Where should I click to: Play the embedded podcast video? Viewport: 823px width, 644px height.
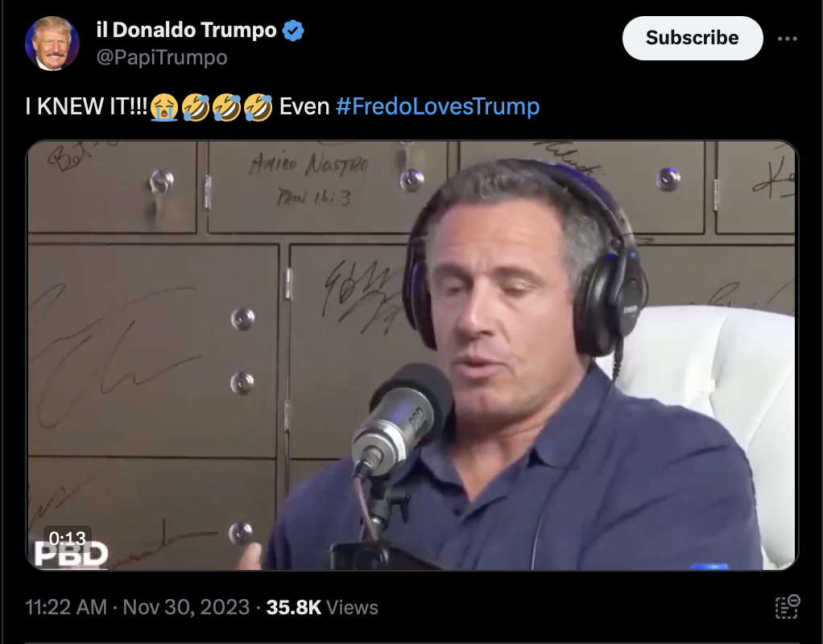click(412, 355)
